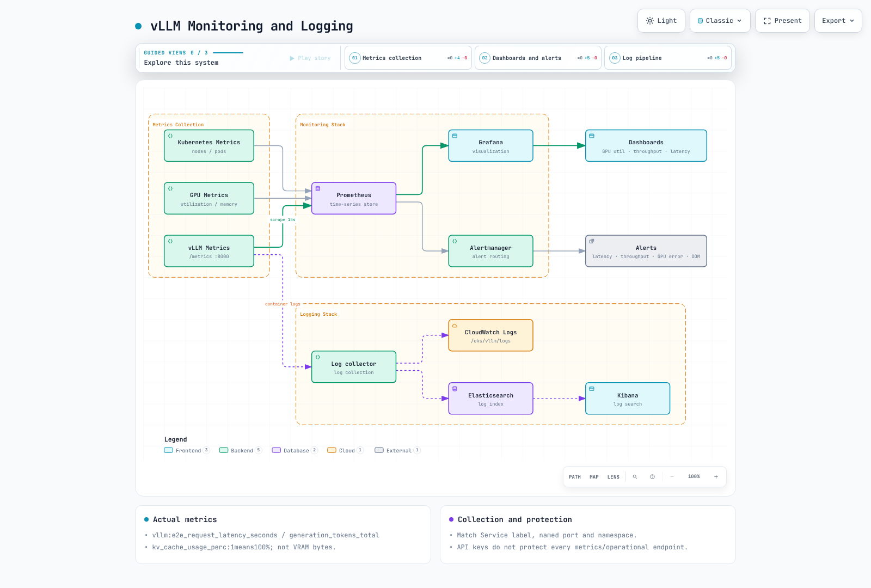
Task: Switch to MAP mode
Action: click(594, 477)
